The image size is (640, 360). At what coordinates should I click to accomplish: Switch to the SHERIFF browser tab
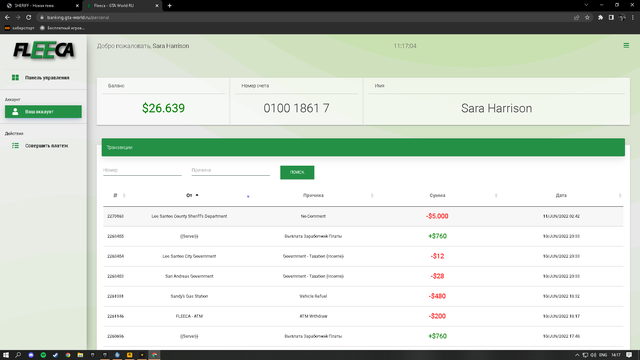click(x=41, y=6)
